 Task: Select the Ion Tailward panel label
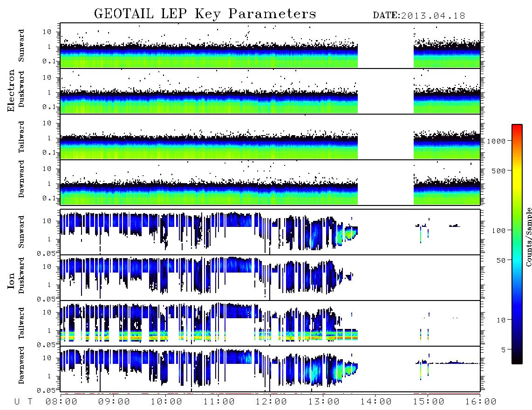coord(21,323)
